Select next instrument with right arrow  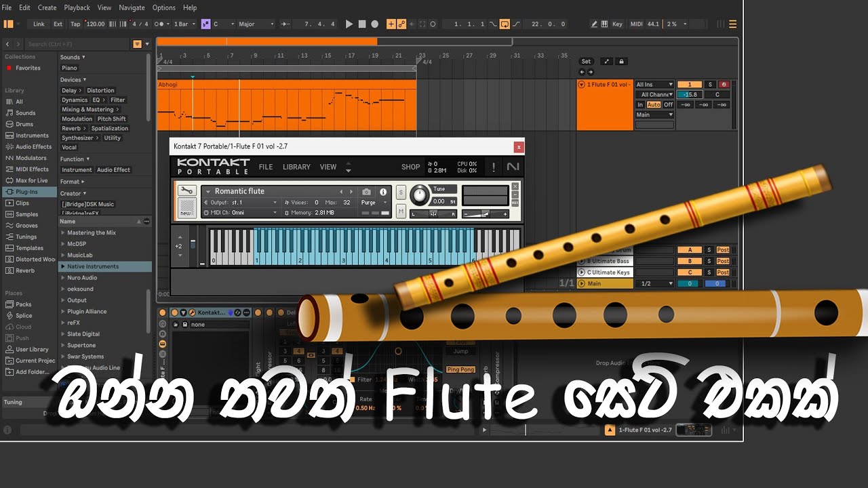[x=351, y=192]
